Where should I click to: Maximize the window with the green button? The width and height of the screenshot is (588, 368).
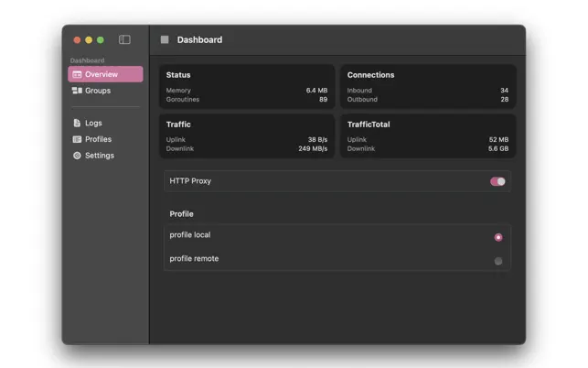101,40
